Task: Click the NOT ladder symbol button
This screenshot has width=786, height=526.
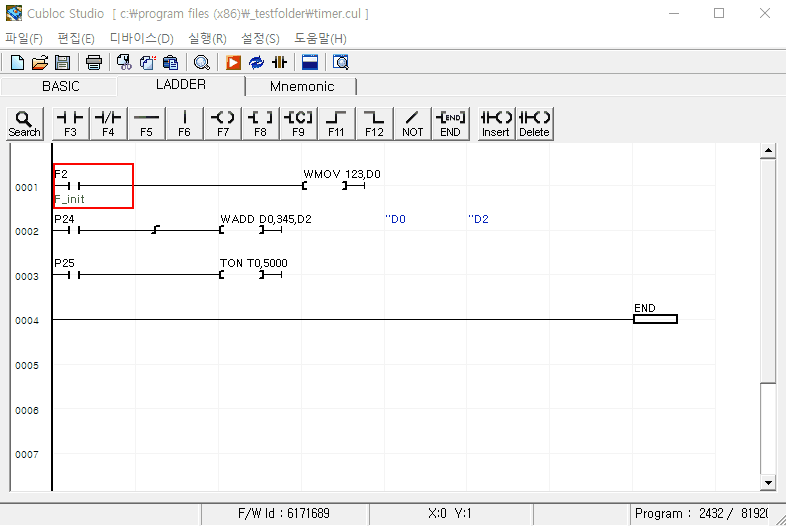Action: click(412, 123)
